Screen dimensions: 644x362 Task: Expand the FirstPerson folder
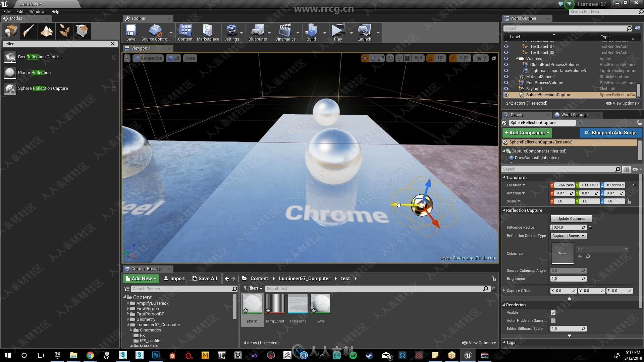pyautogui.click(x=128, y=309)
